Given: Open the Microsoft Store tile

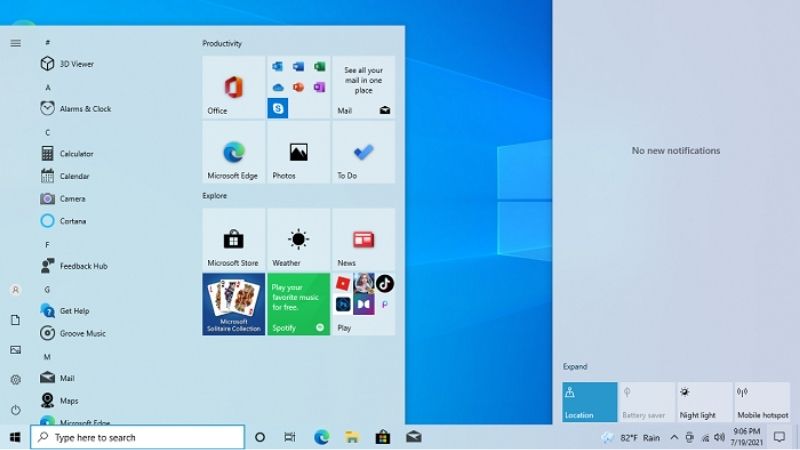Looking at the screenshot, I should [x=233, y=240].
